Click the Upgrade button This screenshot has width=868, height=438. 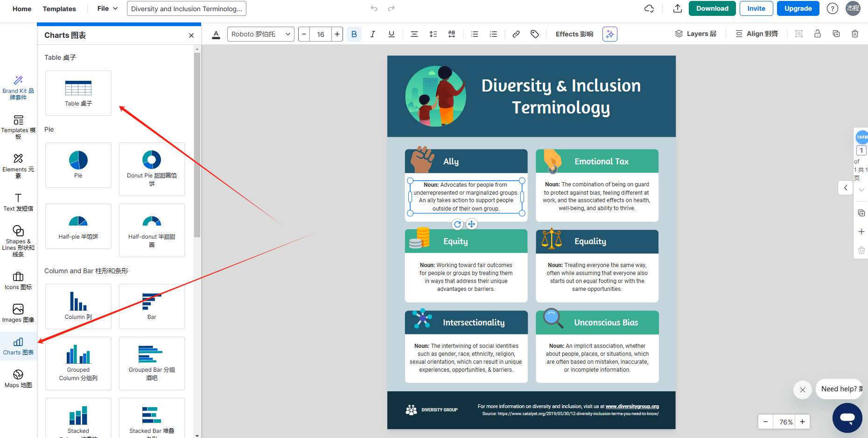798,8
